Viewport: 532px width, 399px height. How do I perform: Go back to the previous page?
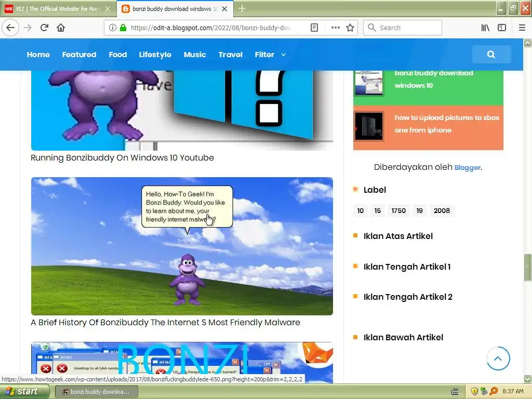pos(10,28)
